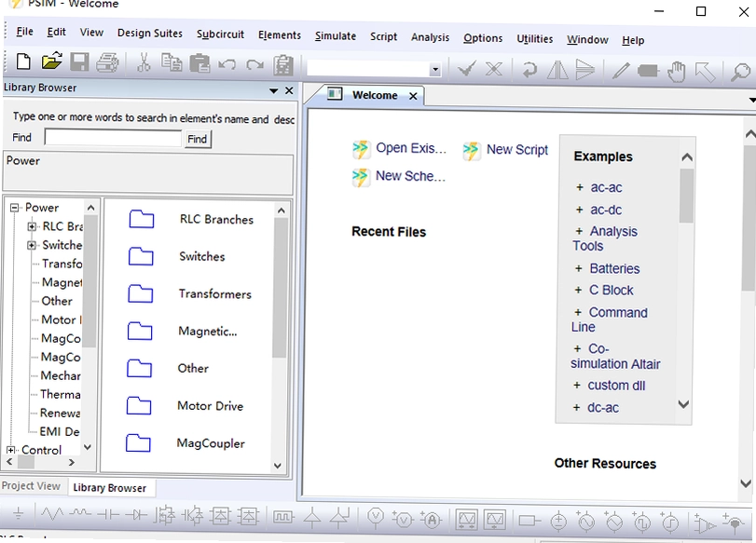Place a DC voltage source from the bottom bar
The height and width of the screenshot is (543, 756).
(558, 522)
